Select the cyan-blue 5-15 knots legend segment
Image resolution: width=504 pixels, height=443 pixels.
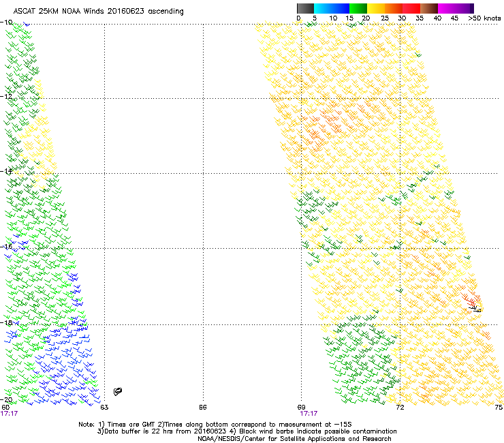click(x=332, y=8)
